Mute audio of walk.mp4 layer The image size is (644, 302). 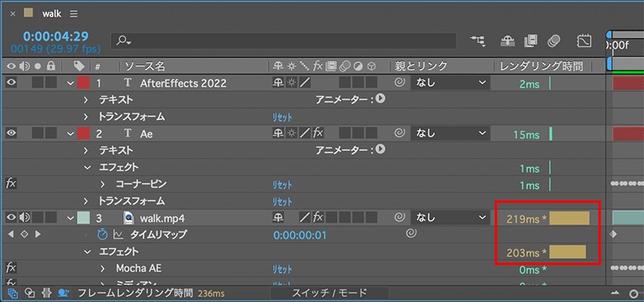tap(24, 217)
